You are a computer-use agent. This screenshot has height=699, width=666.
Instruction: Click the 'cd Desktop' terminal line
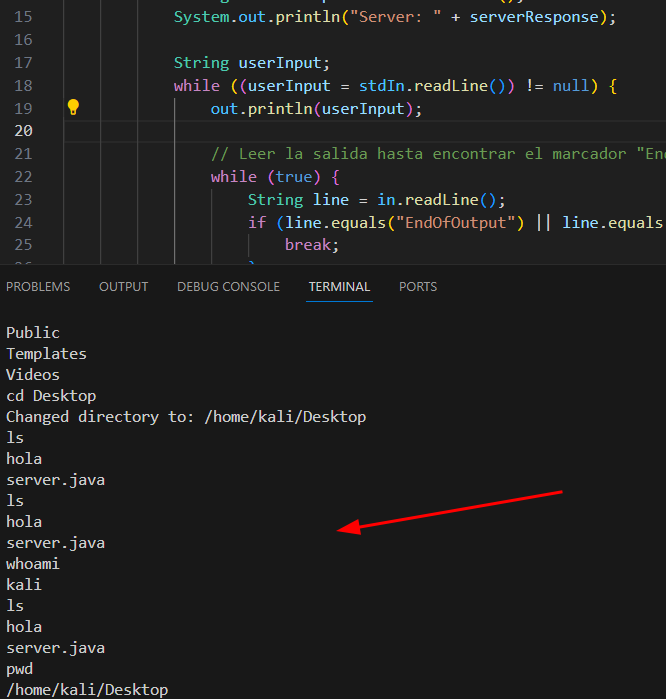click(51, 396)
